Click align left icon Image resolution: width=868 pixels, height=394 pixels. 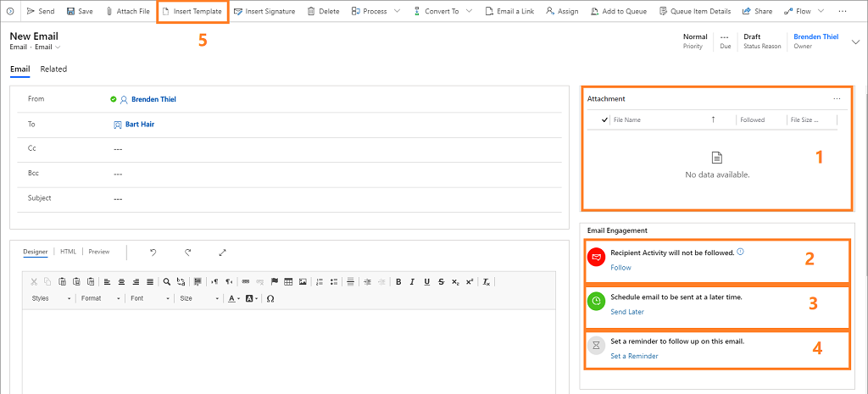click(107, 281)
